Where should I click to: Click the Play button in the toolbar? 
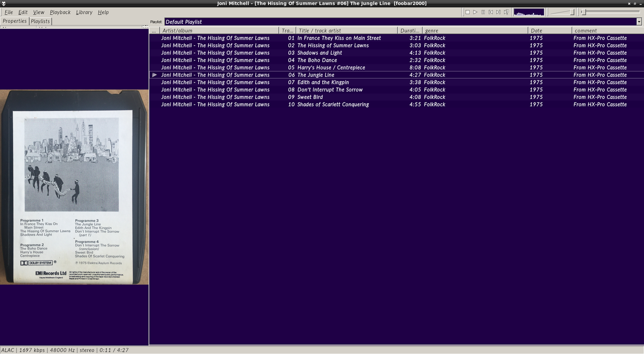(475, 12)
